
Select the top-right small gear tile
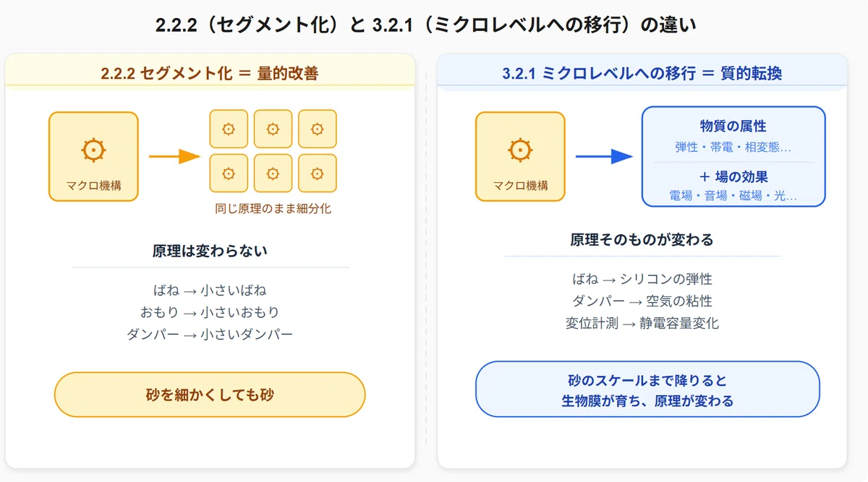coord(317,129)
